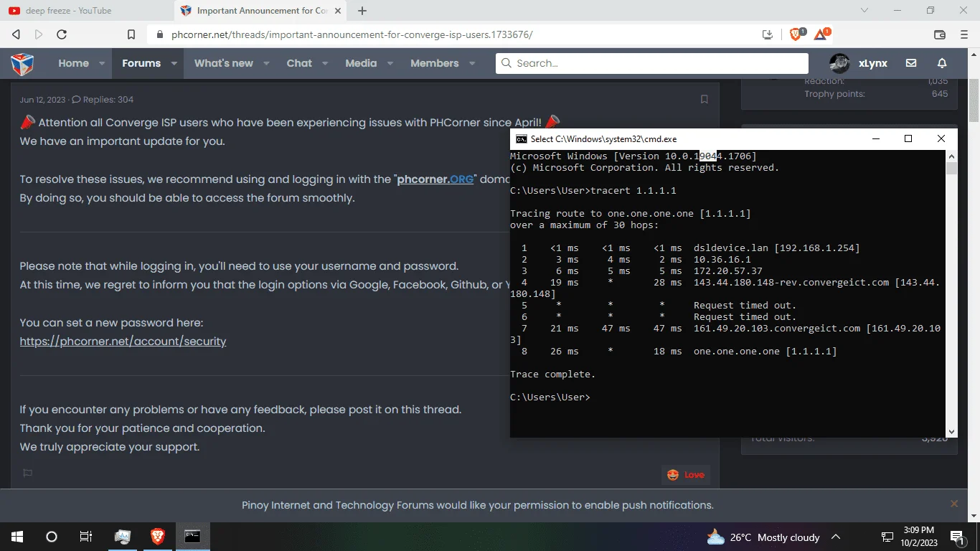Screen dimensions: 980x551
Task: Click the cmd window title bar icon
Action: pos(522,139)
